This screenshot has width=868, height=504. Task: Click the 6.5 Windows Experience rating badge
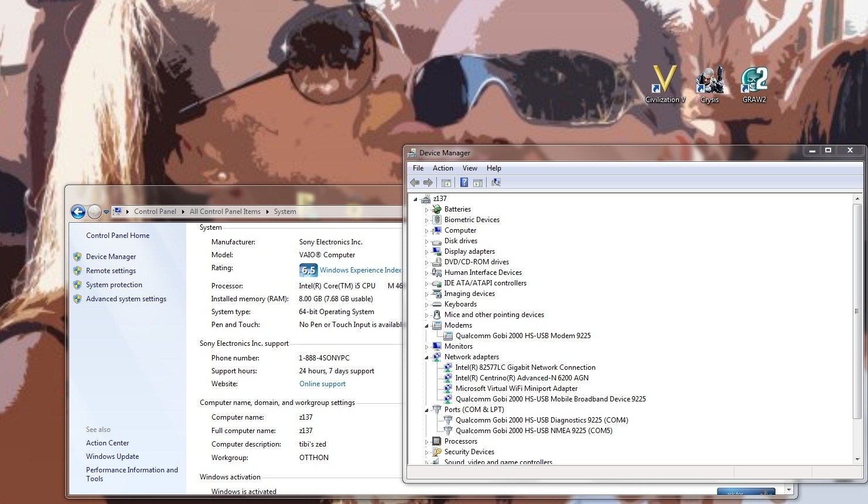(308, 270)
